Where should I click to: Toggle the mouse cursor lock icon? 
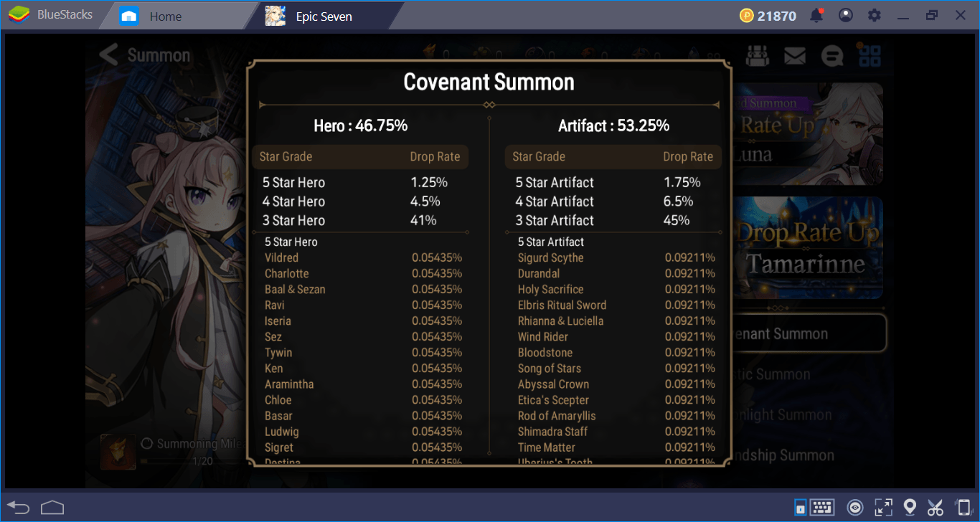click(801, 508)
